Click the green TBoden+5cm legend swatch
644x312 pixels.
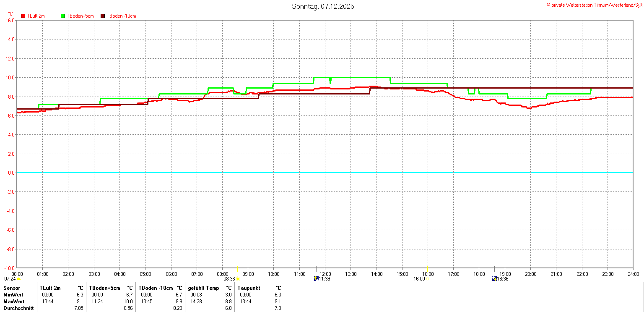pos(63,16)
